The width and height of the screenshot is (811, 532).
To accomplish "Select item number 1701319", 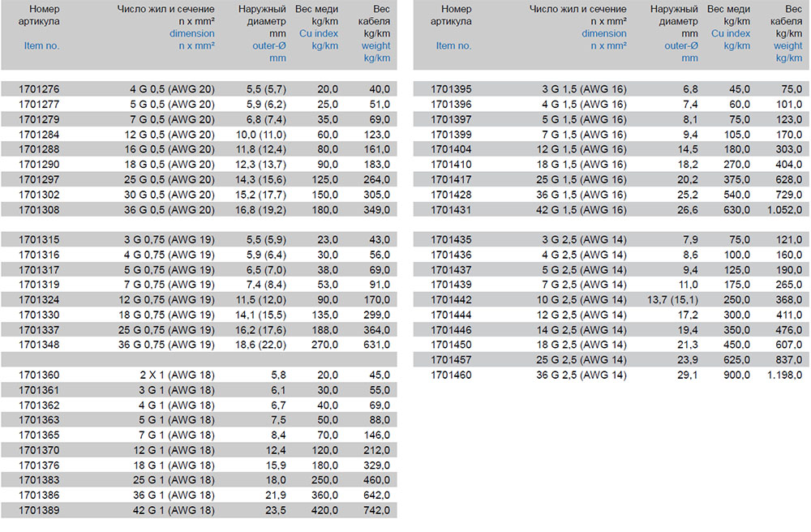I will pos(39,285).
